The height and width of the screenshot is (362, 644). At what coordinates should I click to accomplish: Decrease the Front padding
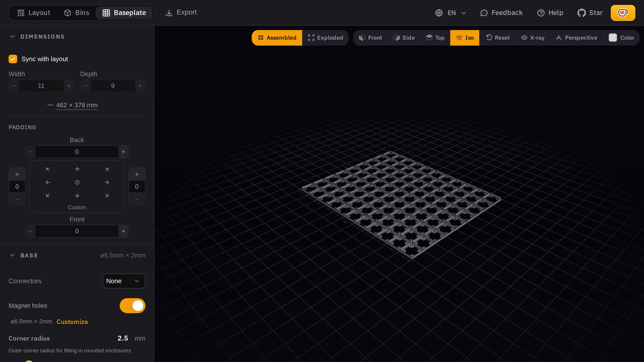(x=31, y=231)
